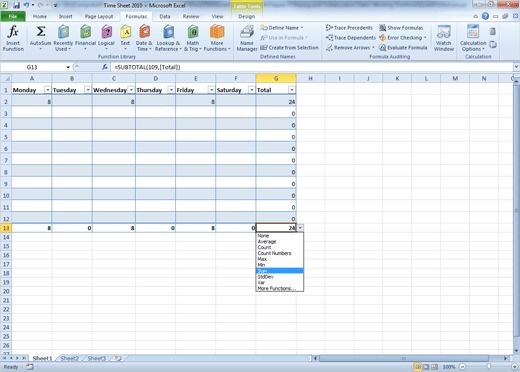Switch to the Sheet2 tab
The height and width of the screenshot is (372, 520).
coord(70,358)
